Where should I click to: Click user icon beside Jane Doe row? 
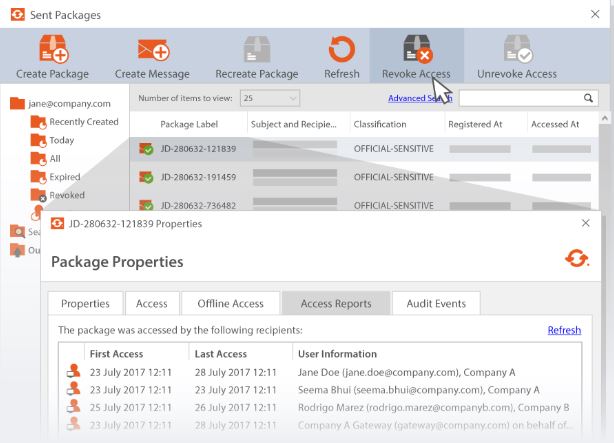(73, 371)
